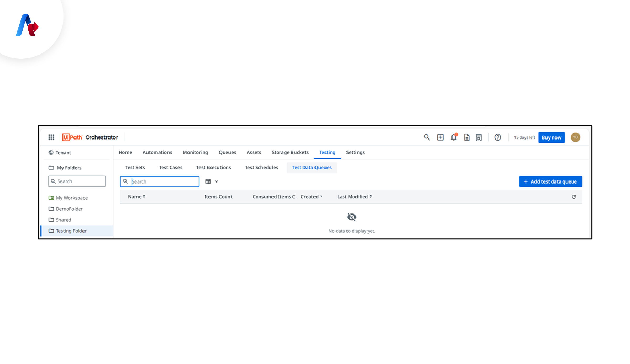Open the search icon in top navigation bar
The image size is (630, 364).
(427, 137)
